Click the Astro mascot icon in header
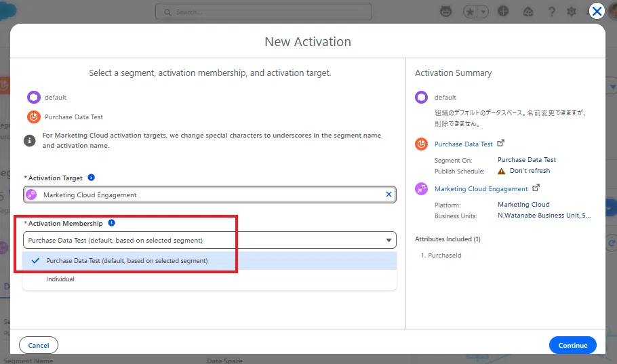The image size is (617, 364). 446,11
